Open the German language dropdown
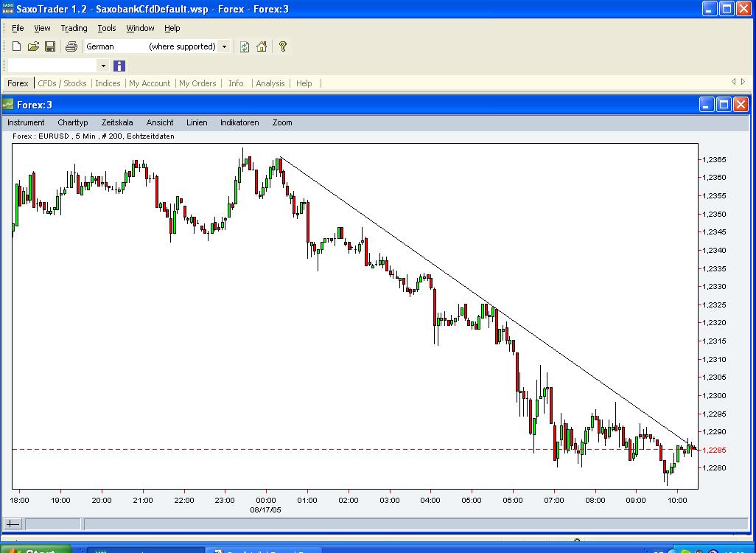This screenshot has width=756, height=553. (224, 46)
